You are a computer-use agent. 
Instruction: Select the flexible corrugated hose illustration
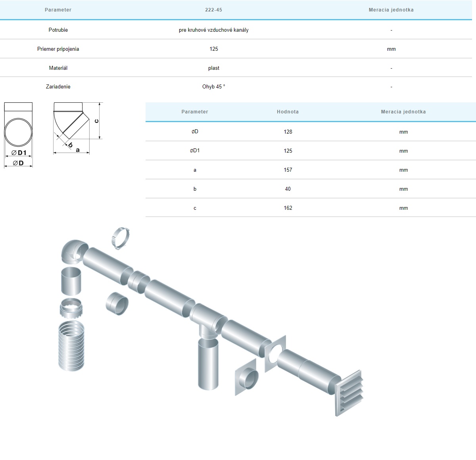(x=71, y=346)
